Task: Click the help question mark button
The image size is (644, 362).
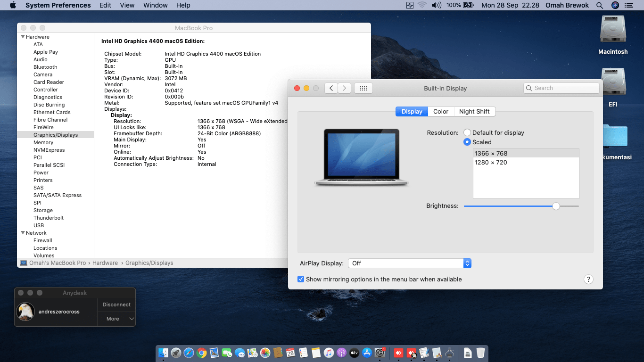Action: tap(588, 279)
